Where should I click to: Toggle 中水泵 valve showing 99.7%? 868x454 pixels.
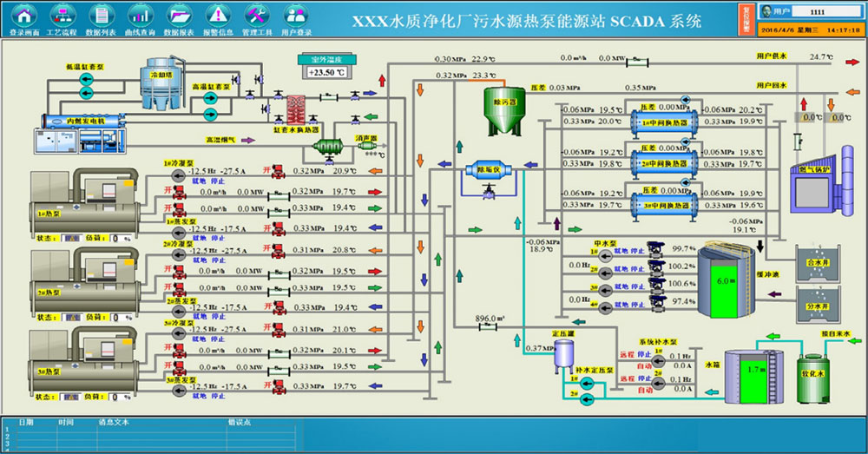[x=656, y=250]
